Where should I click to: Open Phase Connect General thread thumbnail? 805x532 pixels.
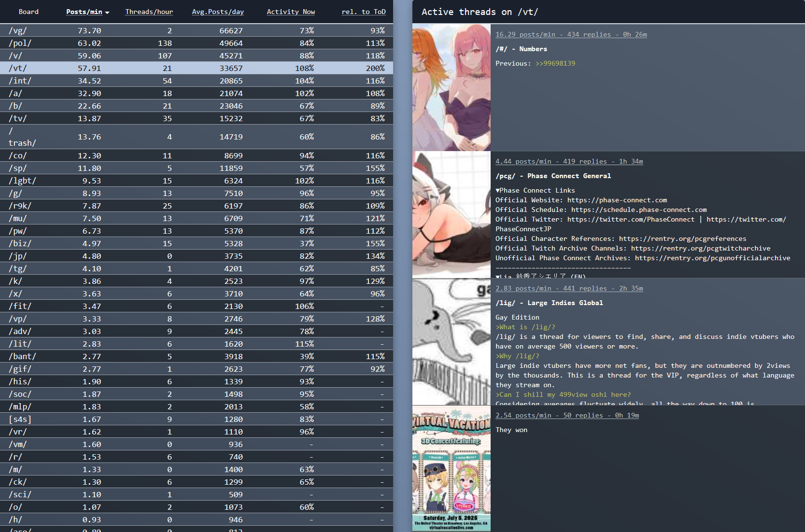click(451, 214)
